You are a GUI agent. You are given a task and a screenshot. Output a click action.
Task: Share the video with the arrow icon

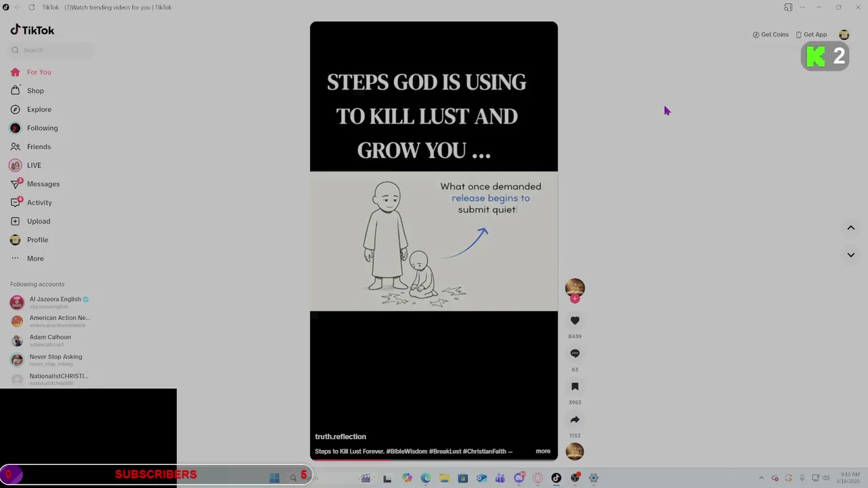(575, 420)
